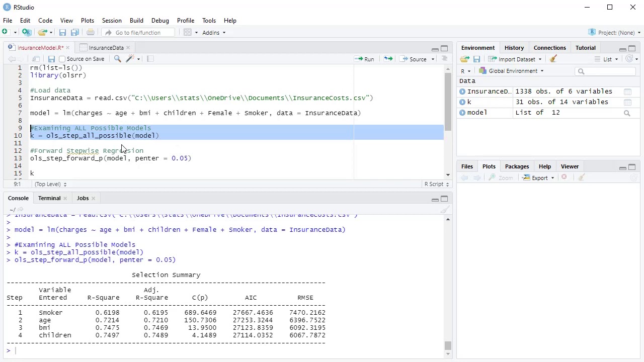Toggle document outline icon in editor

tap(444, 59)
